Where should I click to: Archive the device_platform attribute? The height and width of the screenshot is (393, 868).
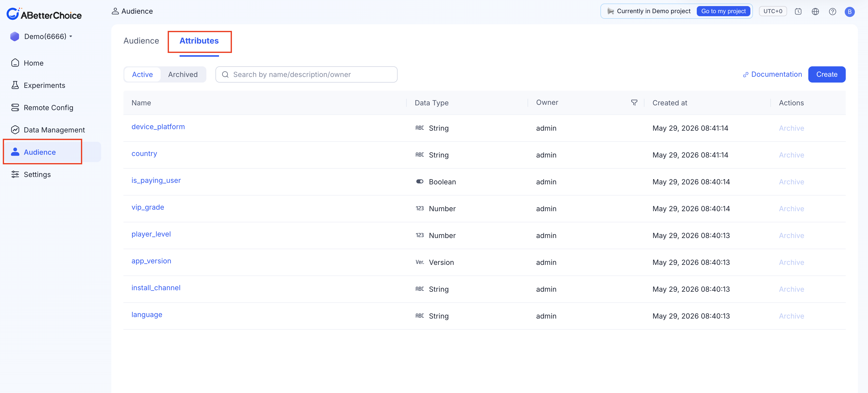[x=791, y=128]
